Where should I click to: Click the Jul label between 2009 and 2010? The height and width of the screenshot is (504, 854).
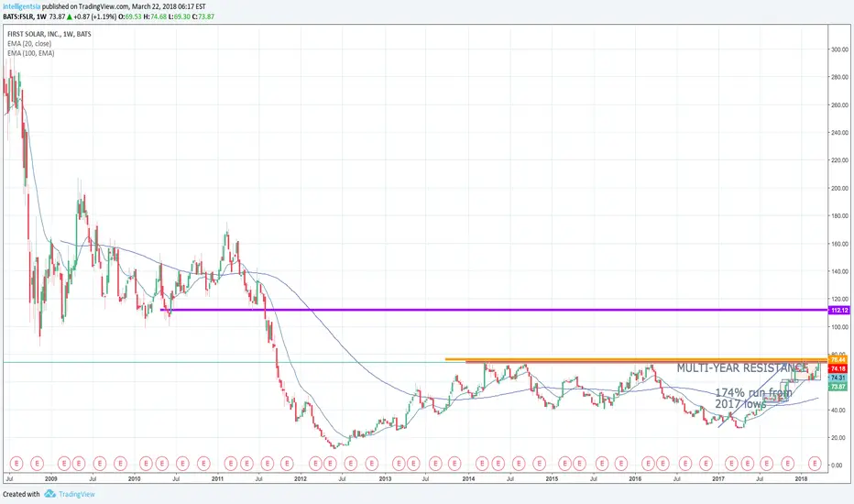pos(93,479)
